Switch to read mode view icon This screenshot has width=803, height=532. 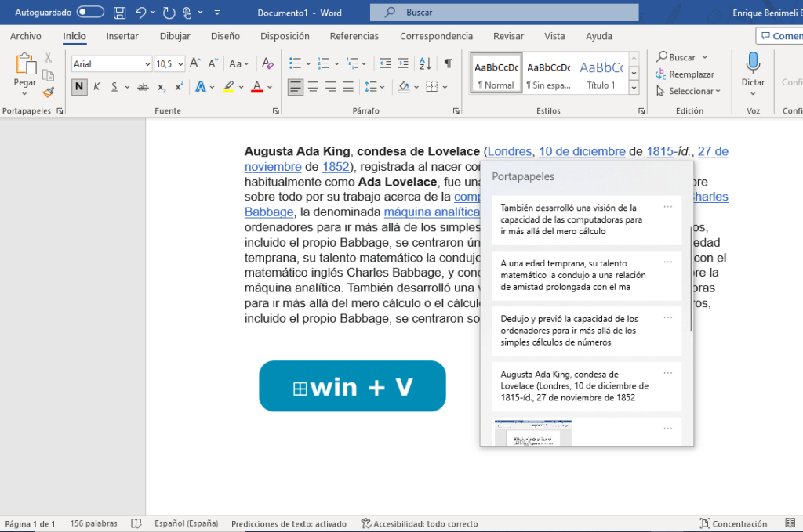(790, 523)
